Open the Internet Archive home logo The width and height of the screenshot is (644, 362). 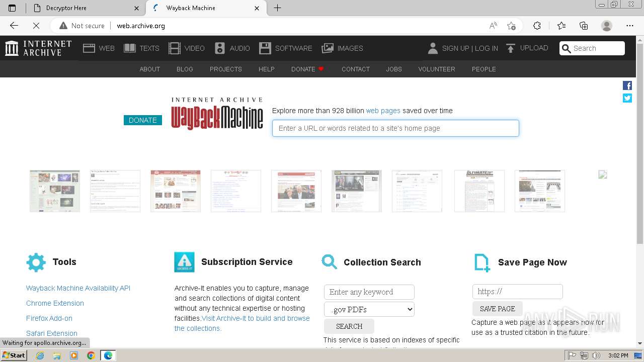coord(38,48)
